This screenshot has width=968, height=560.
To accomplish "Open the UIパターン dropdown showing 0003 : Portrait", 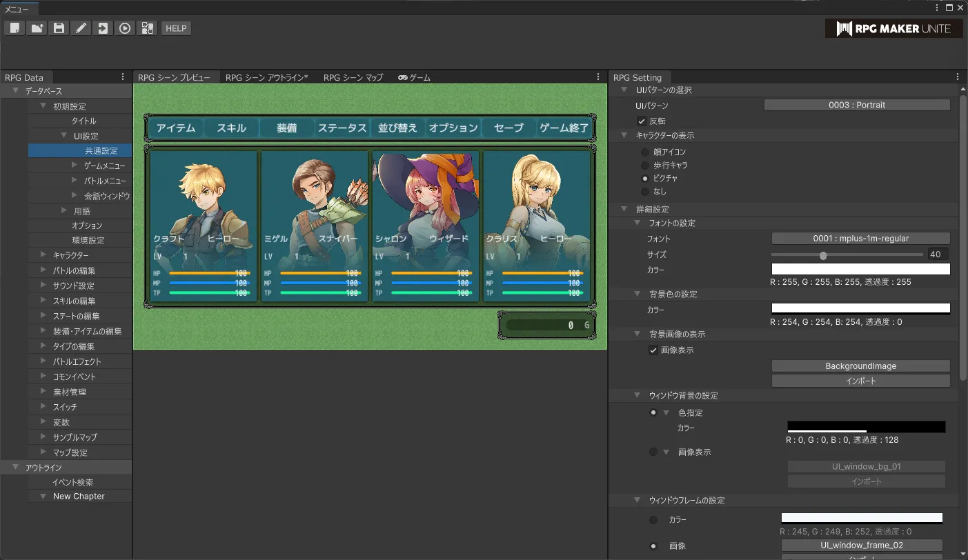I will pos(856,105).
